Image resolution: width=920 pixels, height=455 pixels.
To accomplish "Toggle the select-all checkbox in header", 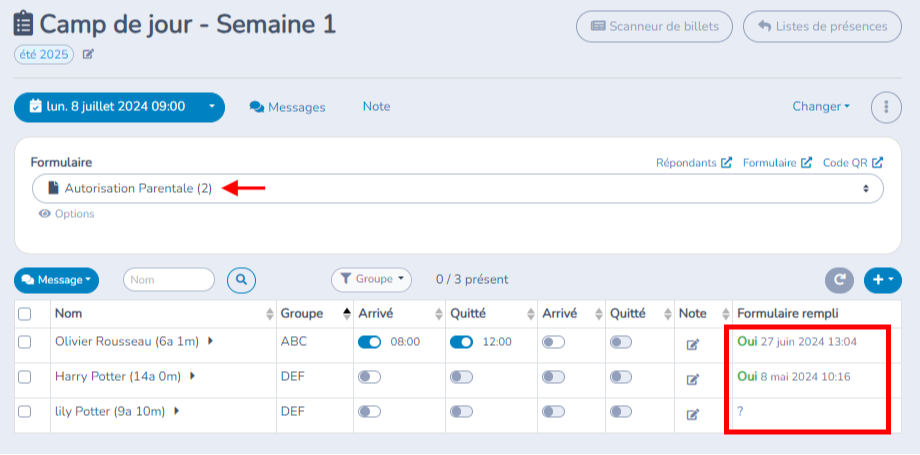I will pyautogui.click(x=25, y=314).
